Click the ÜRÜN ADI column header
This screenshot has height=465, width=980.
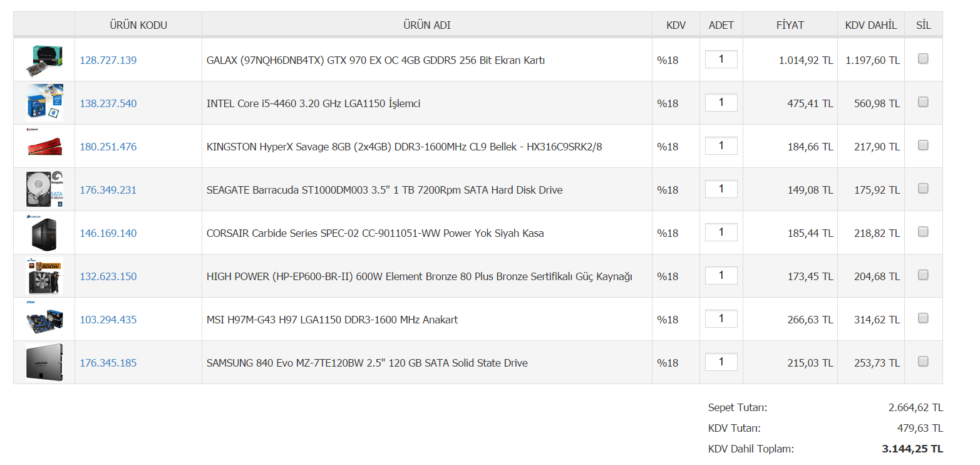coord(427,25)
